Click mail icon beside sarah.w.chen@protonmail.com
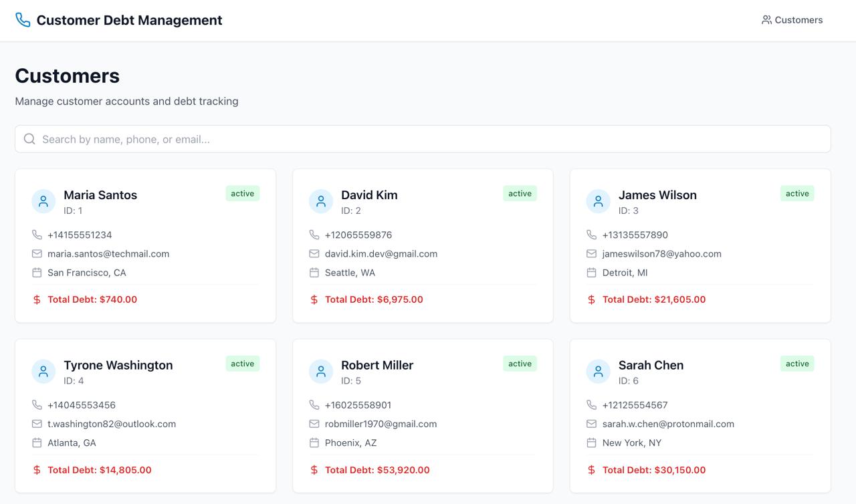Viewport: 856px width, 504px height. (591, 424)
